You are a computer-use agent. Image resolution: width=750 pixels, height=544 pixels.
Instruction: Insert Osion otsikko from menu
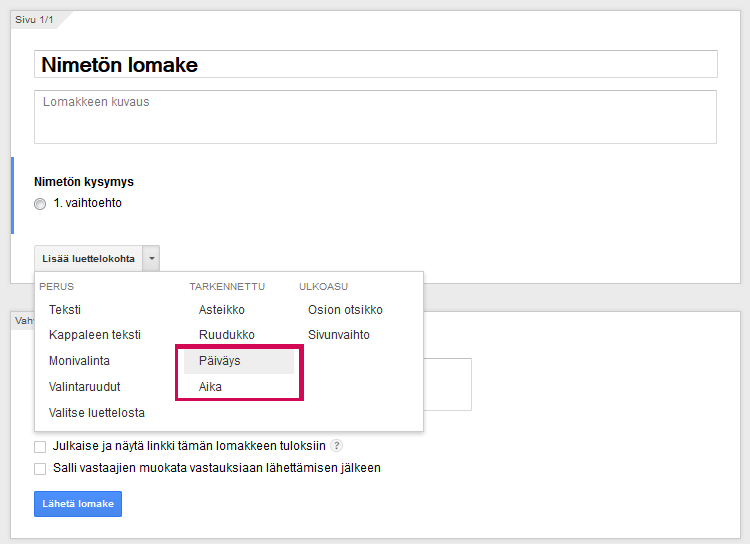(345, 310)
